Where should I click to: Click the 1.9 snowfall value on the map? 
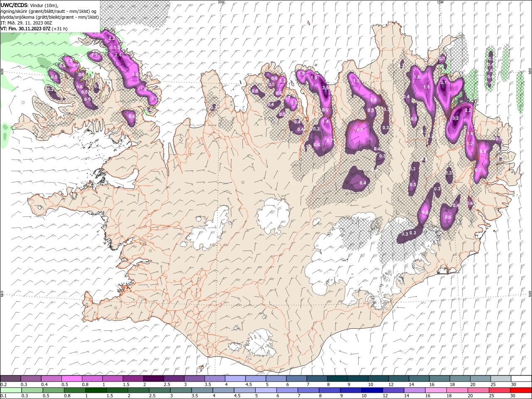314,78
